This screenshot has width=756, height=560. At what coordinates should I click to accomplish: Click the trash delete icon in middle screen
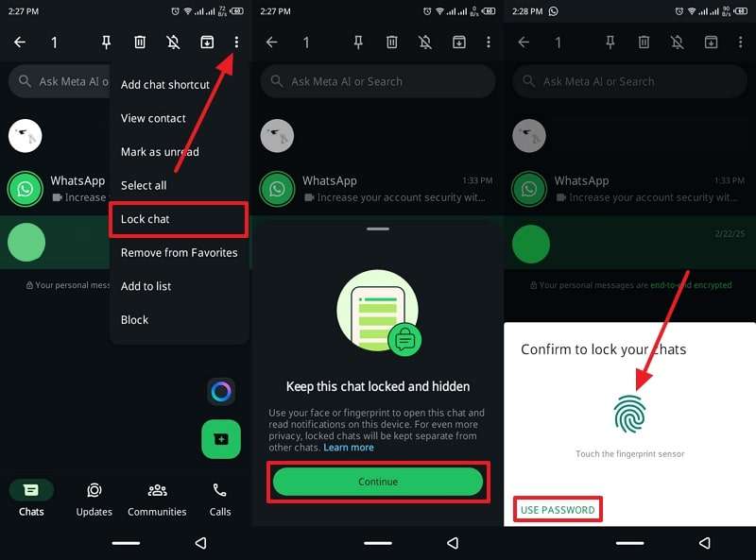(391, 42)
